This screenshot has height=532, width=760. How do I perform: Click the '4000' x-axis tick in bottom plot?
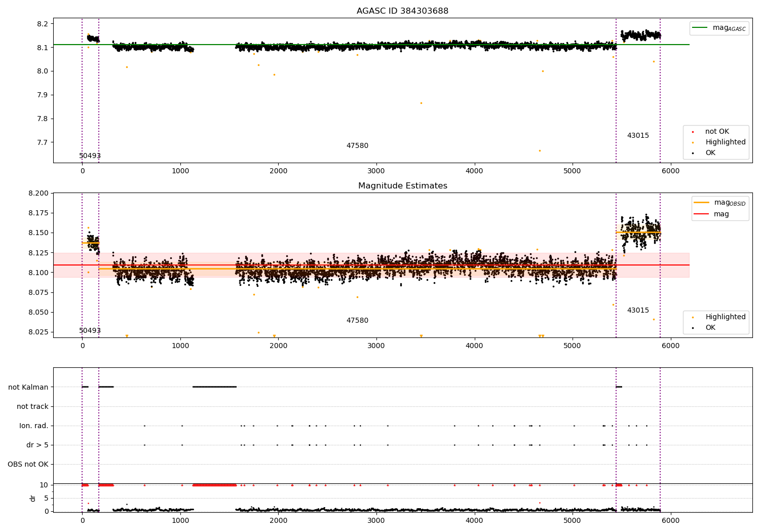point(475,521)
